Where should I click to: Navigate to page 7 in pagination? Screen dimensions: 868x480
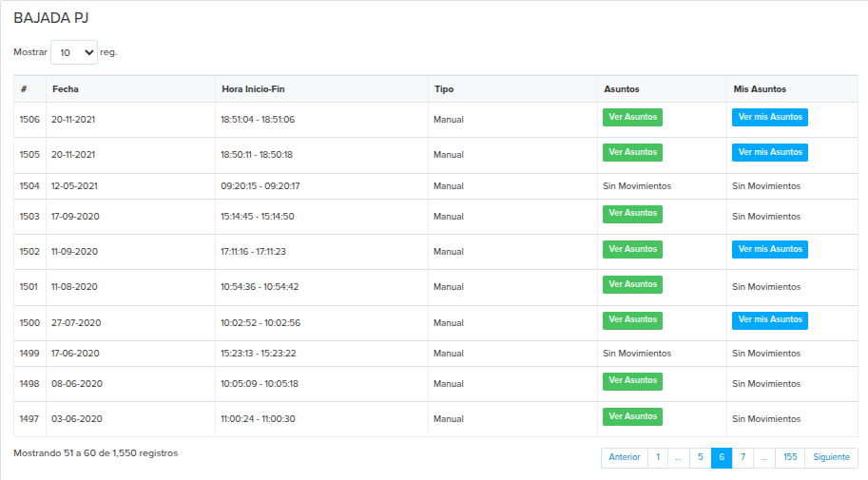(743, 457)
